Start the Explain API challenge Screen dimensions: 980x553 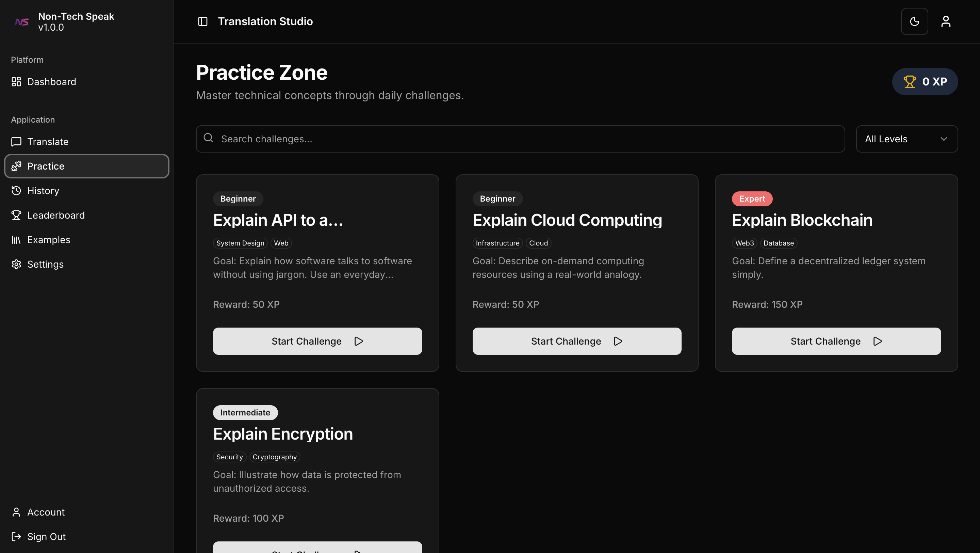(x=317, y=341)
